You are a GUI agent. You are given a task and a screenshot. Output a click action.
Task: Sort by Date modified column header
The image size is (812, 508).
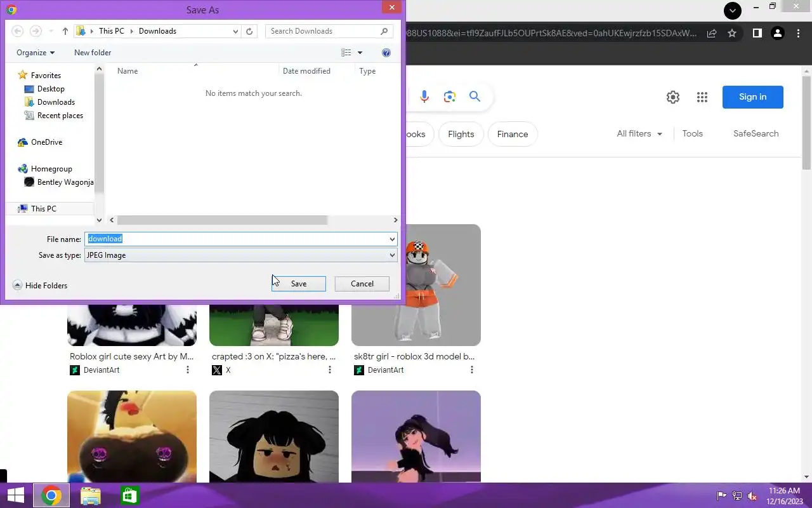306,71
